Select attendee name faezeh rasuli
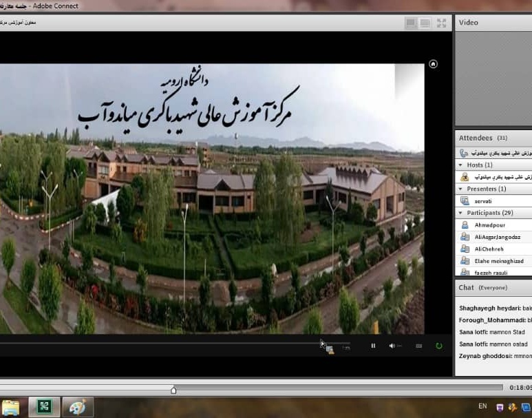 (491, 273)
